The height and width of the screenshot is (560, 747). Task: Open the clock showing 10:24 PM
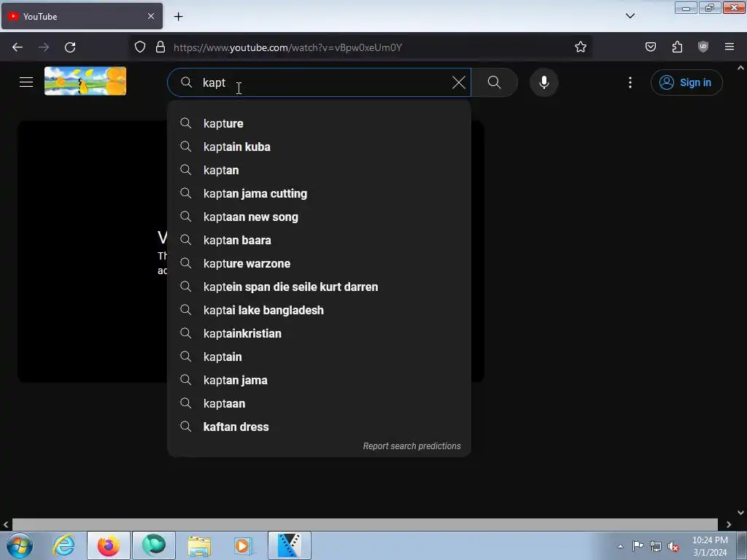(710, 546)
